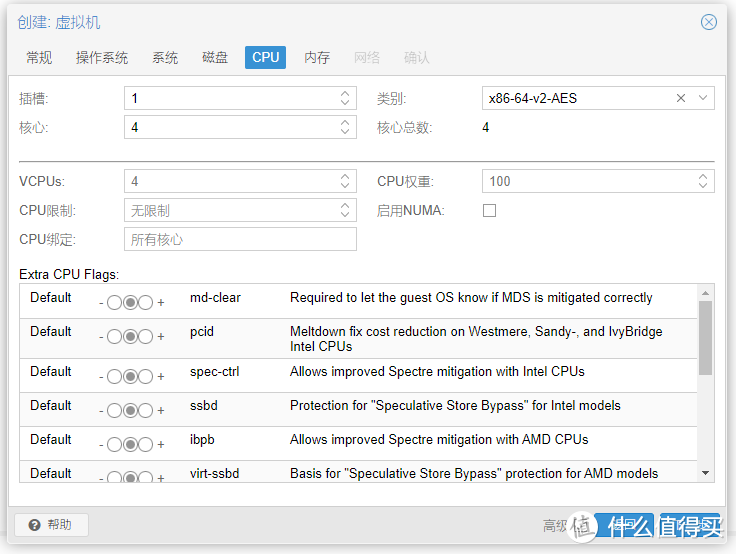Click the CPU绑定 input field
The image size is (736, 554).
point(240,240)
